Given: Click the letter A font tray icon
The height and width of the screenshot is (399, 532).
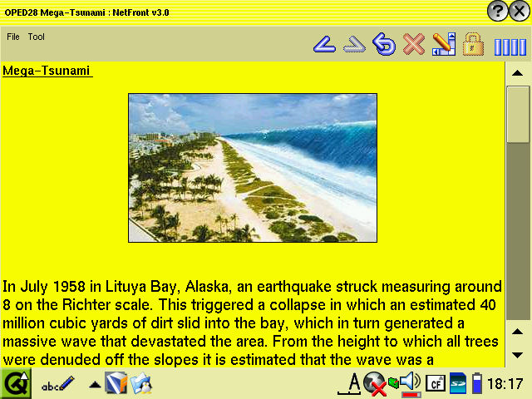Looking at the screenshot, I should pos(350,384).
